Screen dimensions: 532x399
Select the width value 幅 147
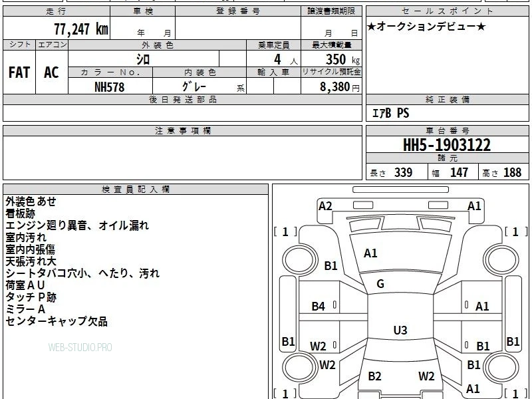[450, 173]
